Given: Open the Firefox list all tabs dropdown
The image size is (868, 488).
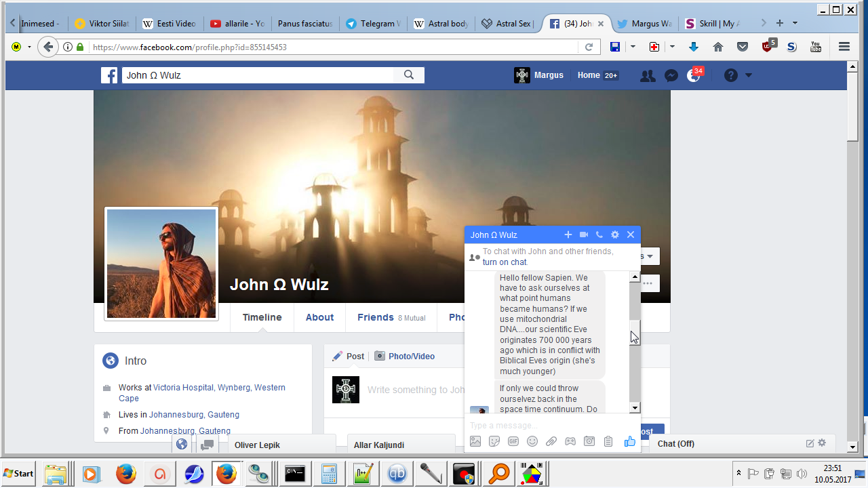Looking at the screenshot, I should tap(795, 23).
